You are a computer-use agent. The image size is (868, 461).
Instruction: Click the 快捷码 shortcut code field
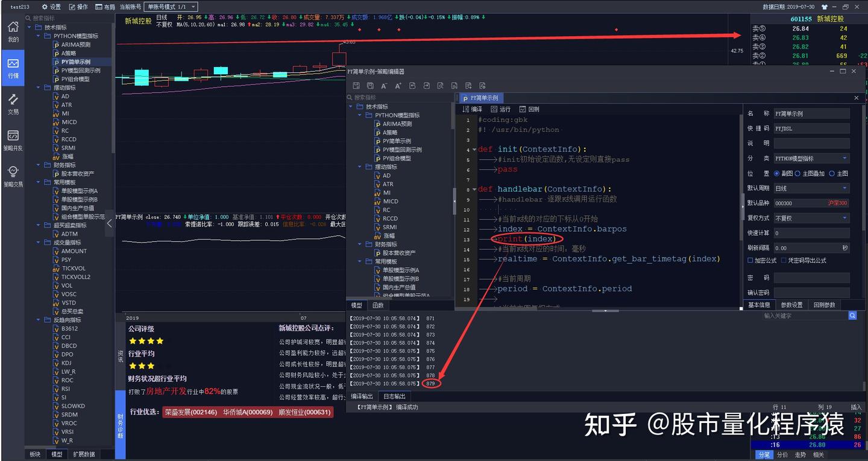811,128
